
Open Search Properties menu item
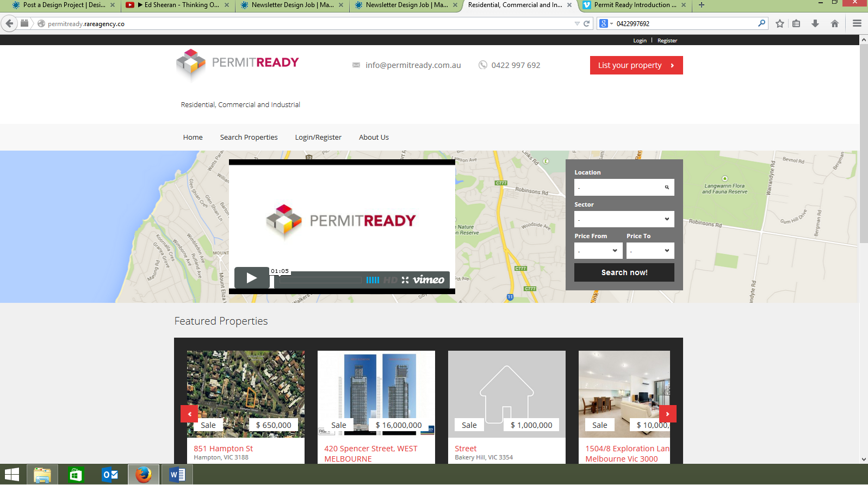pos(249,138)
